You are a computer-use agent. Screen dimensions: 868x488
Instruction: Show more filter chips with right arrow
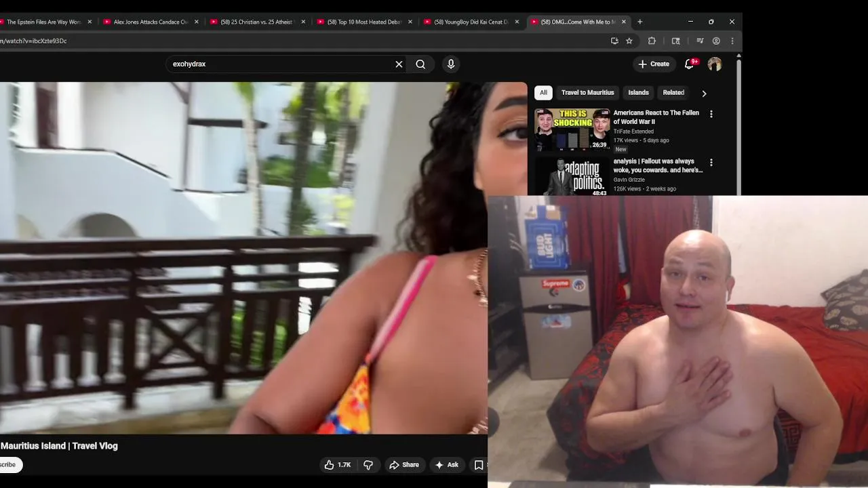704,94
